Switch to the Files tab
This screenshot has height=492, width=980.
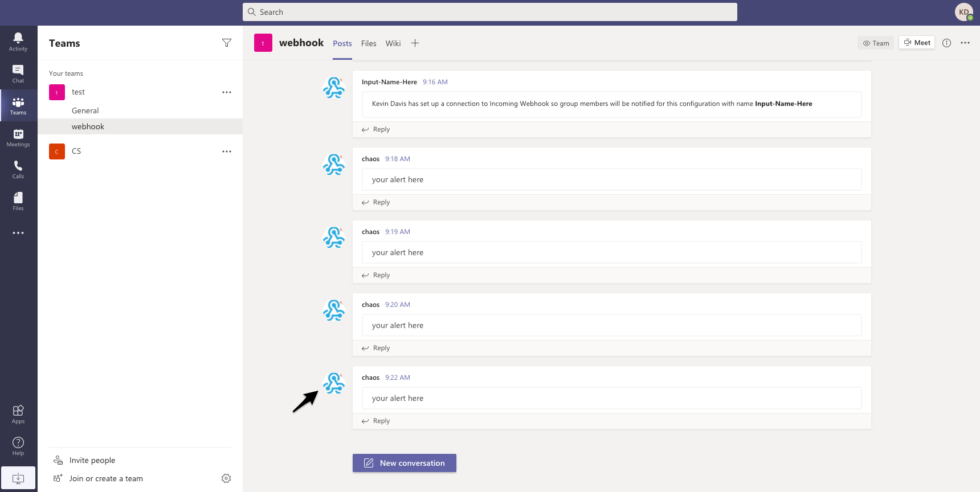[369, 43]
